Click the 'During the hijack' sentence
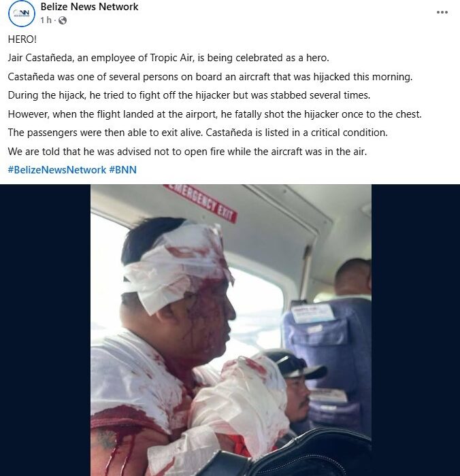Screen dimensions: 460x476 tap(189, 95)
